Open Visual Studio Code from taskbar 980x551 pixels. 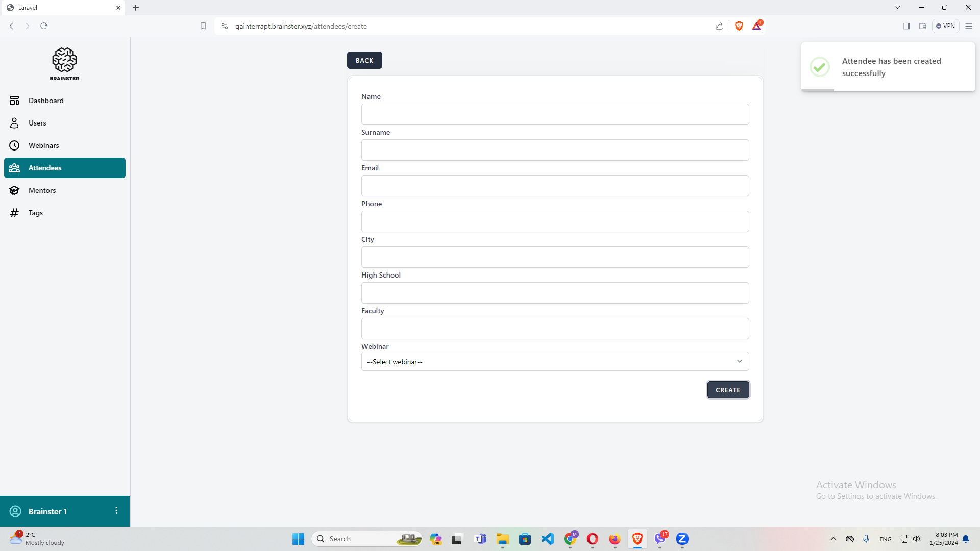coord(548,539)
